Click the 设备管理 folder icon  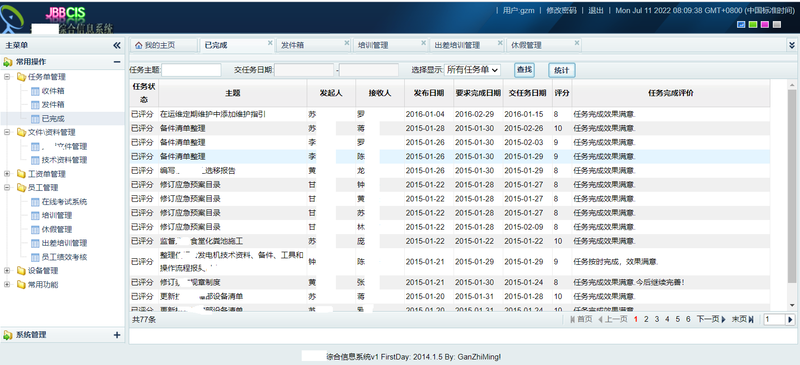pos(21,271)
